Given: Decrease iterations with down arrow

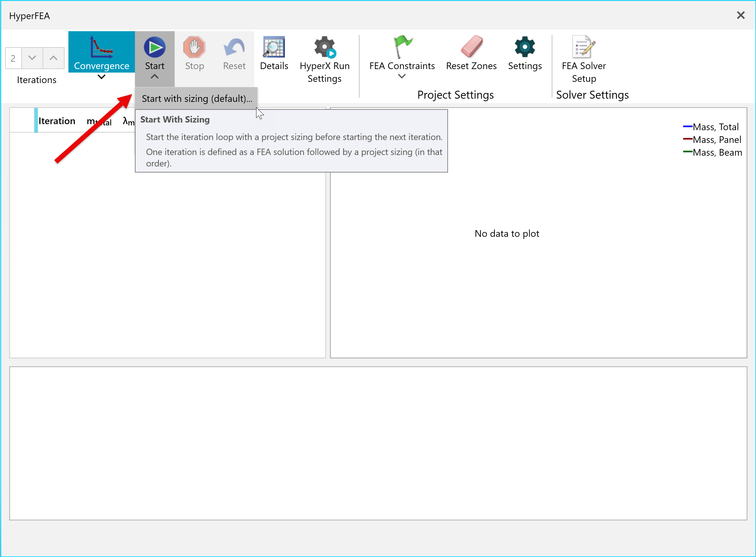Looking at the screenshot, I should click(x=32, y=58).
